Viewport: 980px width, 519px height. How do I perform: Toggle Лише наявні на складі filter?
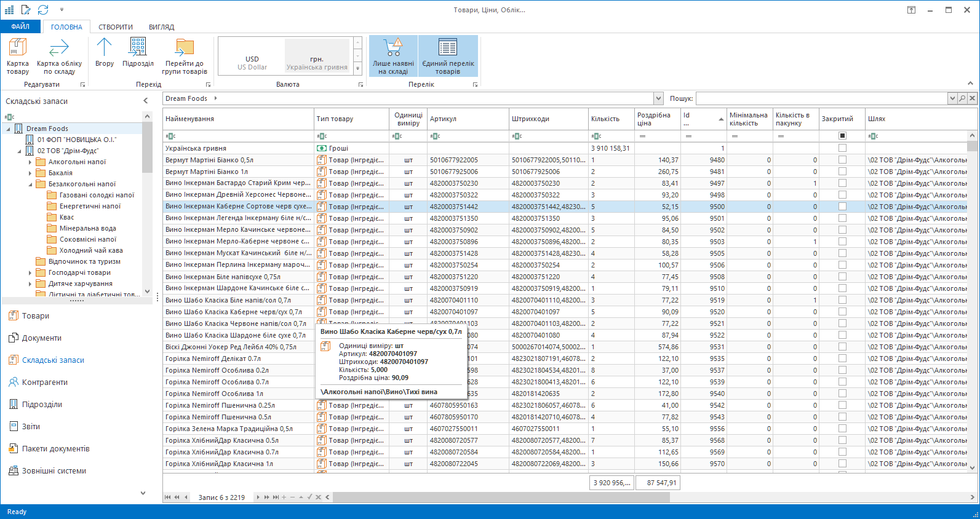(393, 57)
